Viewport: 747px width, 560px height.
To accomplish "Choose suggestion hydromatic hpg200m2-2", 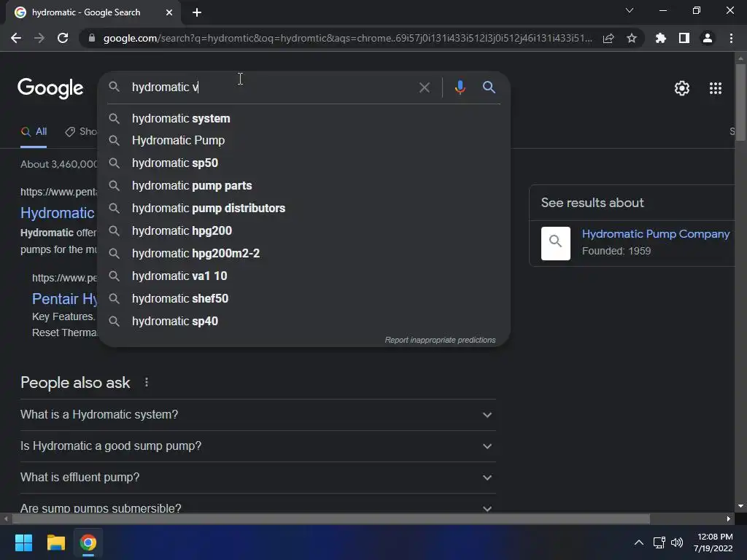I will coord(304,253).
